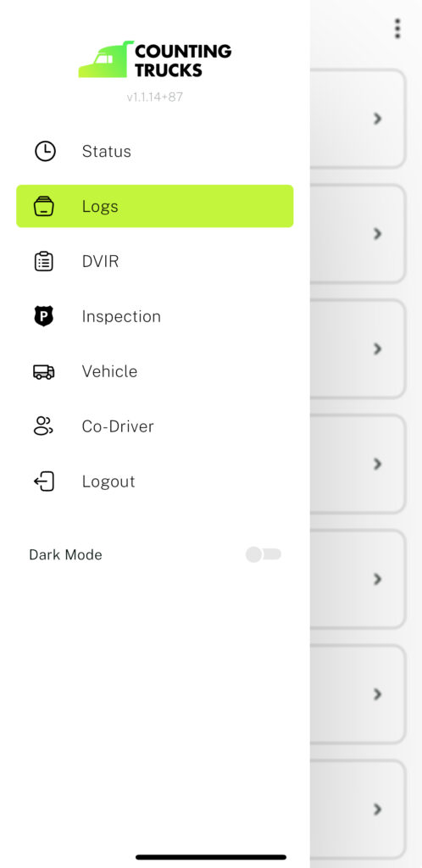
Task: Go to Inspection text label
Action: [x=121, y=316]
